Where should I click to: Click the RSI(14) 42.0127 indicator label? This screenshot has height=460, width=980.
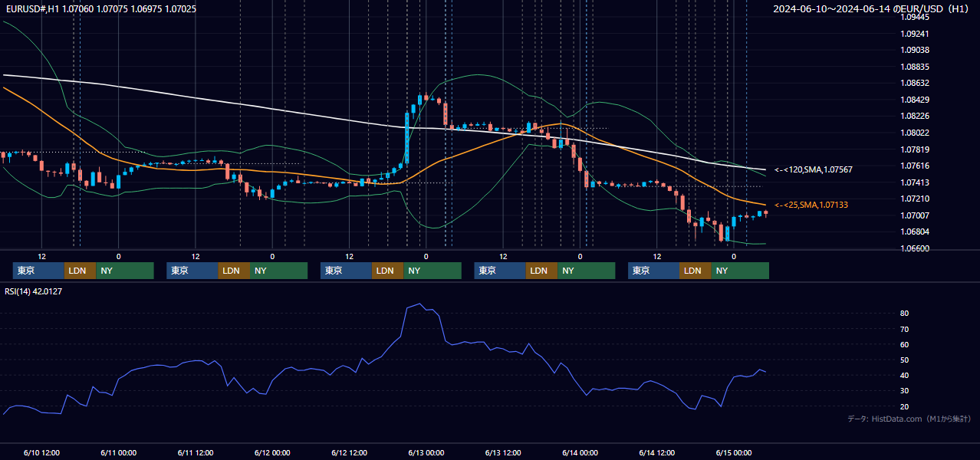tap(34, 291)
